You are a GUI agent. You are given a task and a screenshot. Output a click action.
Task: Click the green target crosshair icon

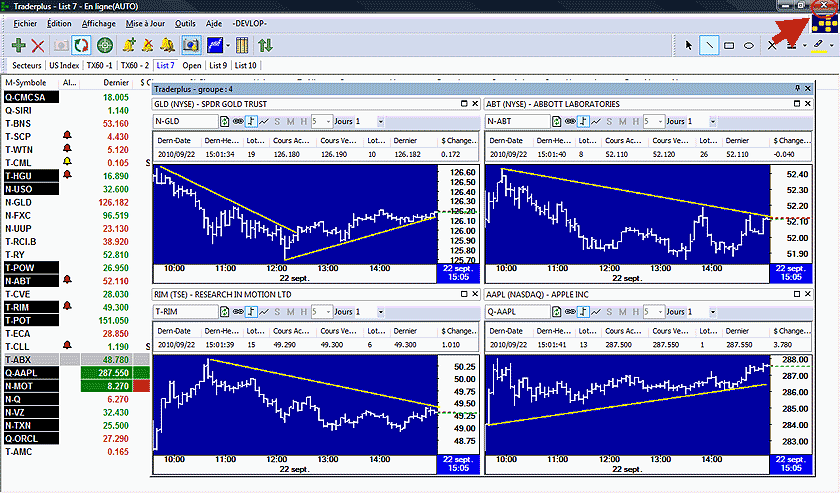click(105, 46)
